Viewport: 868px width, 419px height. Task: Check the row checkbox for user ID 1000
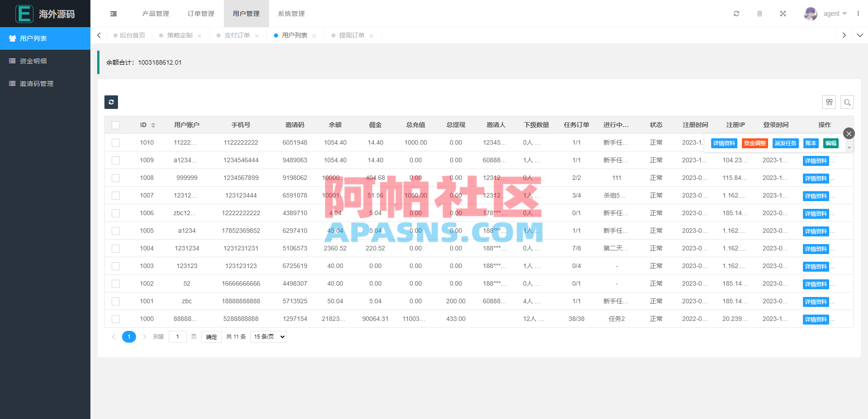pyautogui.click(x=116, y=319)
